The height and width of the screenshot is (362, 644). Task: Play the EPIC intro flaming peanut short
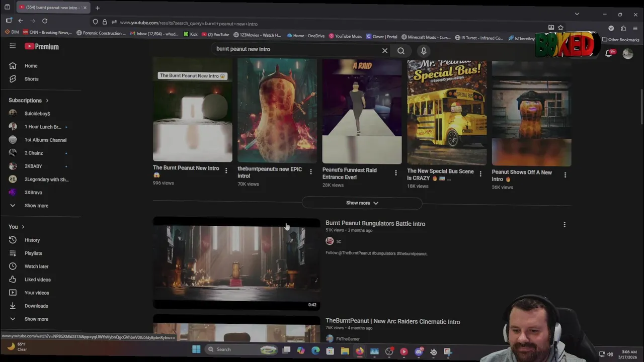click(x=277, y=111)
